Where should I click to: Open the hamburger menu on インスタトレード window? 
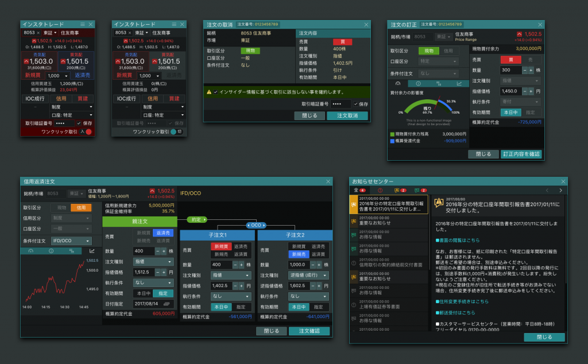pyautogui.click(x=83, y=25)
